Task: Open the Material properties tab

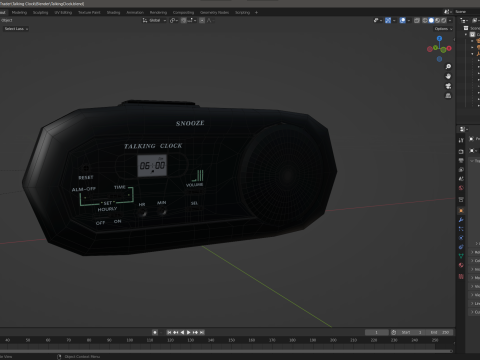Action: click(461, 265)
